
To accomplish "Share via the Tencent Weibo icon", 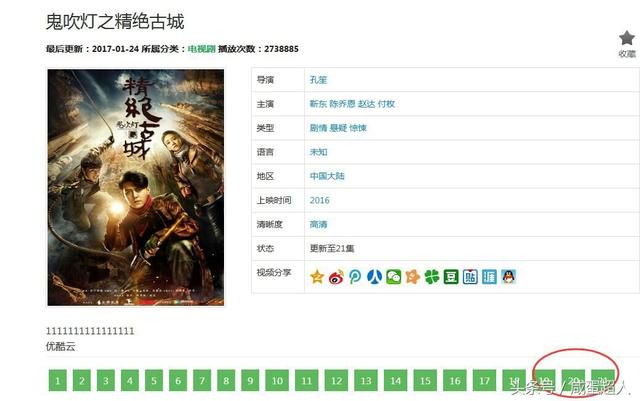I will tap(355, 277).
